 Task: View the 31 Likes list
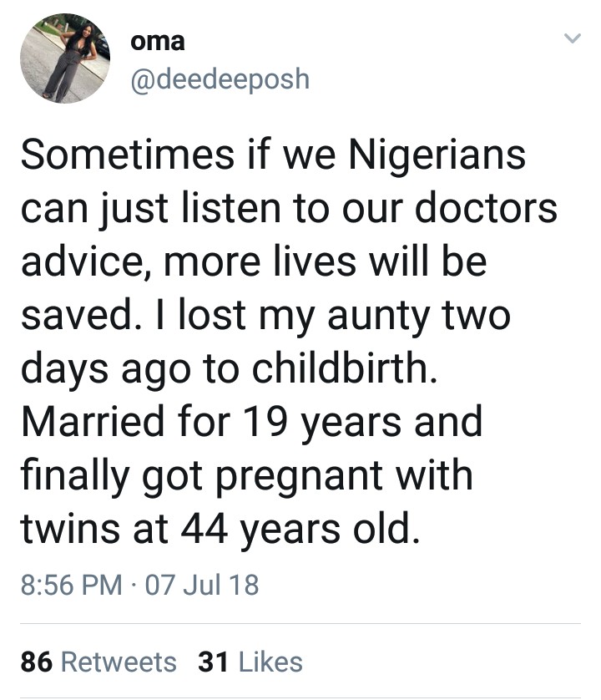(250, 662)
